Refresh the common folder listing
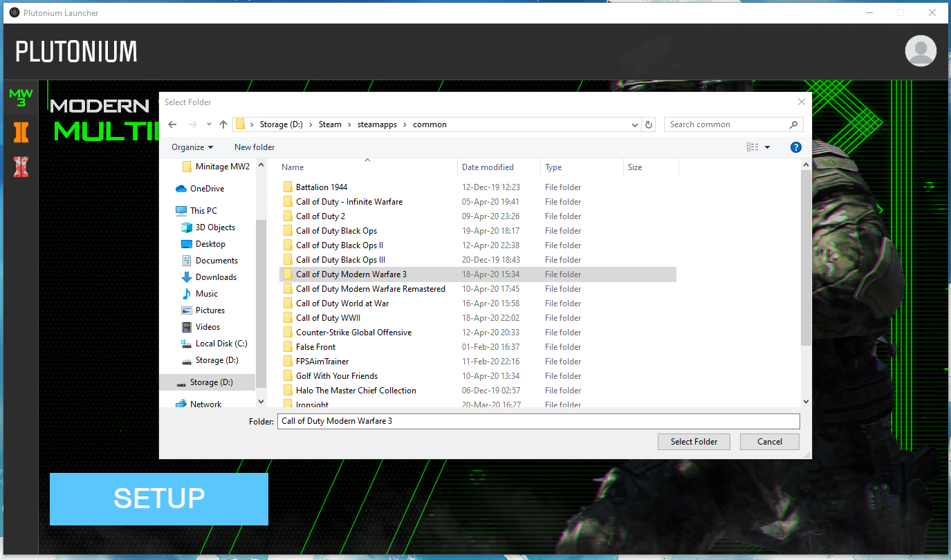The height and width of the screenshot is (560, 951). point(649,124)
